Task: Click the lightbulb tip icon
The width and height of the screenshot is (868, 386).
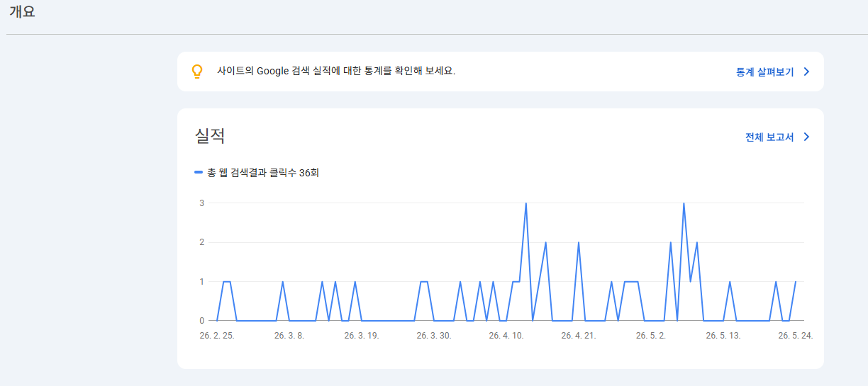Action: tap(198, 72)
